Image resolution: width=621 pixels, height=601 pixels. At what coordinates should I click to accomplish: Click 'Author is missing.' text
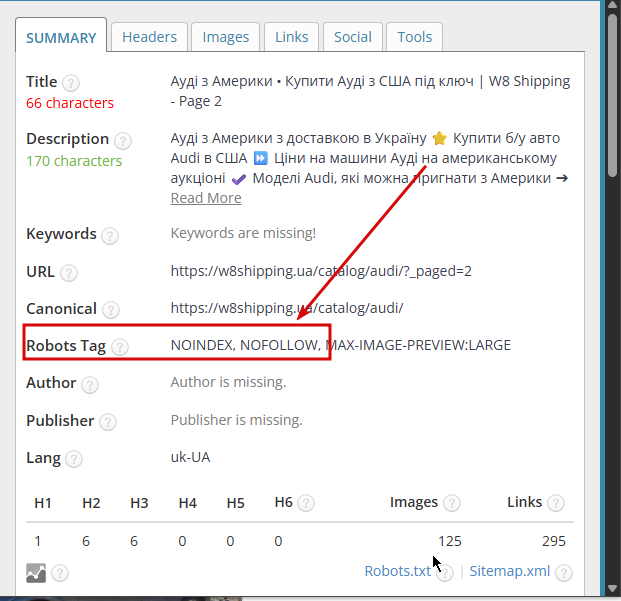229,382
